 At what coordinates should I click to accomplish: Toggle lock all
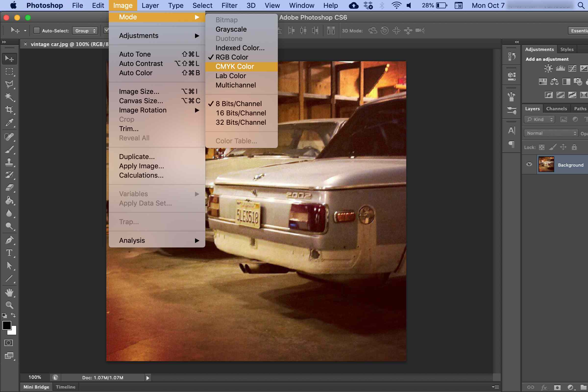(x=574, y=147)
